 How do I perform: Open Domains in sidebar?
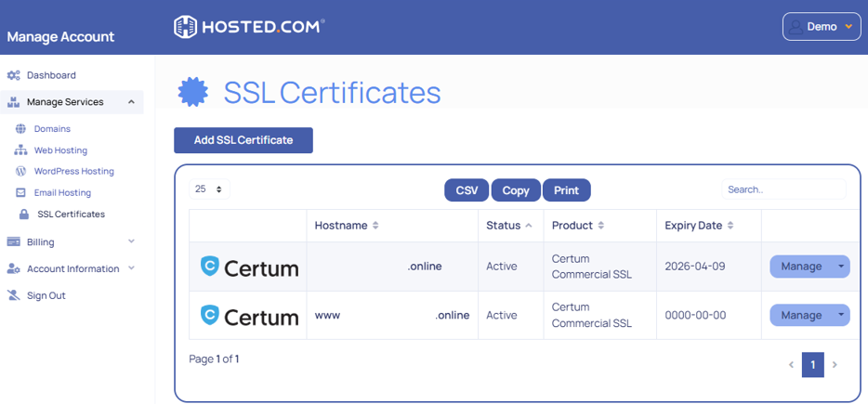coord(53,129)
